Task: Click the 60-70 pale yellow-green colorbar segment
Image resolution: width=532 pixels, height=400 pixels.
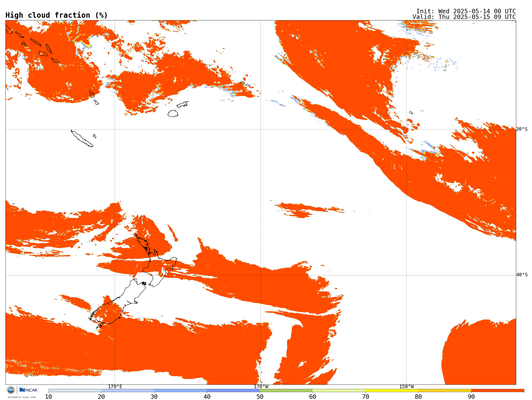Action: click(339, 391)
